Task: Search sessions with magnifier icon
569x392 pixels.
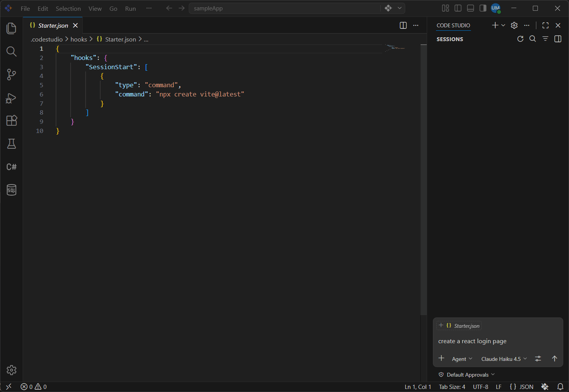Action: (x=532, y=39)
